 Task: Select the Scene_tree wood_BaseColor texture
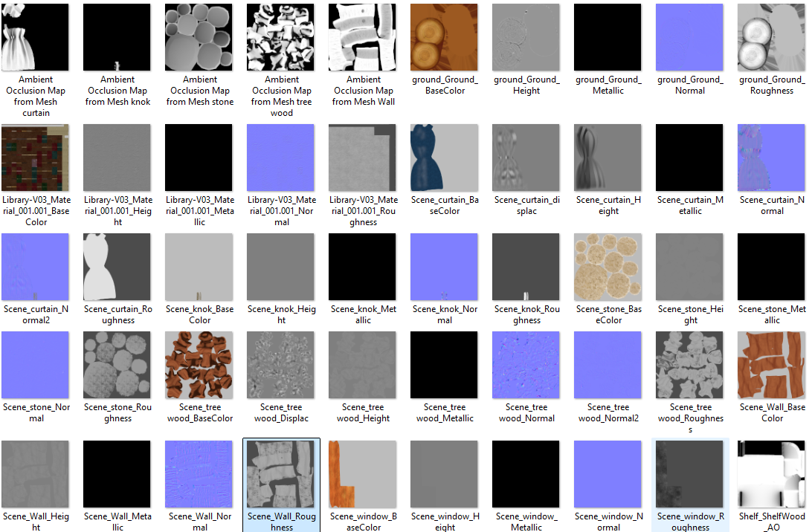(199, 364)
